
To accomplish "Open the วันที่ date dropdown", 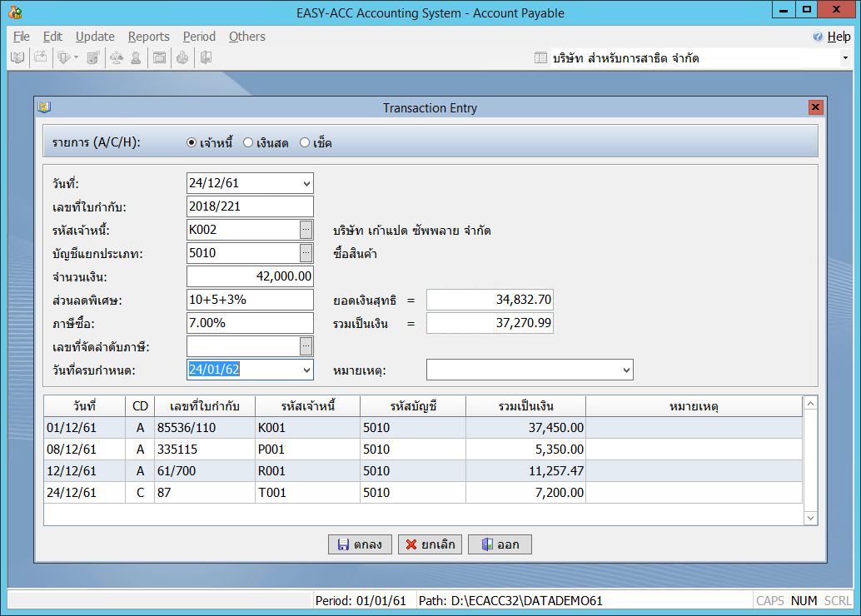I will coord(306,183).
